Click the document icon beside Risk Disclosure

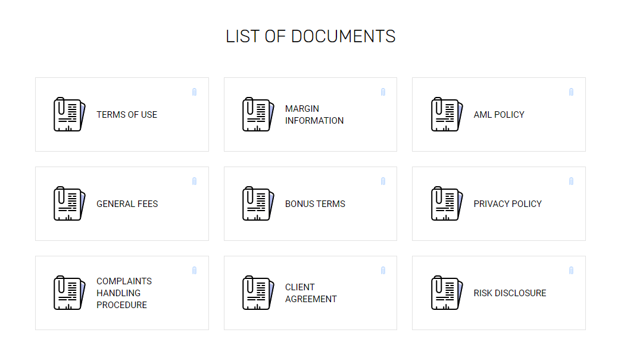click(x=447, y=293)
